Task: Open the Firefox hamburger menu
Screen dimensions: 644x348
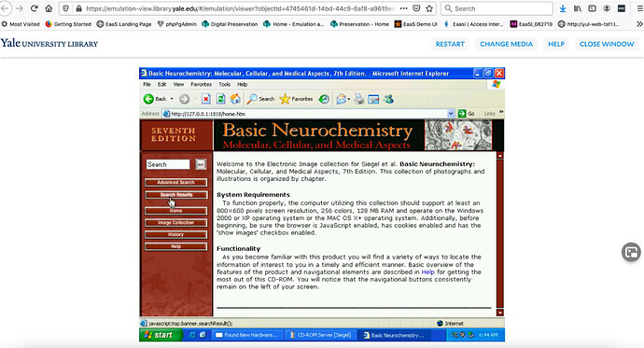Action: point(639,8)
